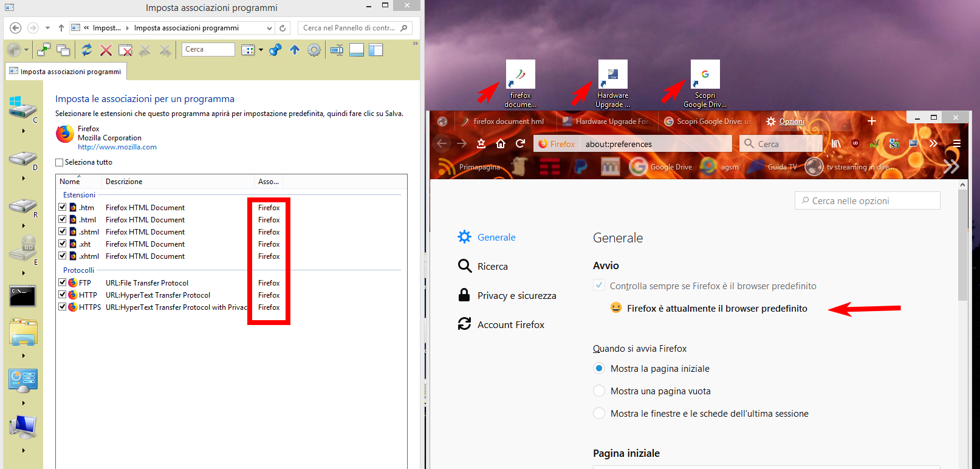The height and width of the screenshot is (469, 980).
Task: Click the overlapping windows toolbar icon
Action: point(63,50)
